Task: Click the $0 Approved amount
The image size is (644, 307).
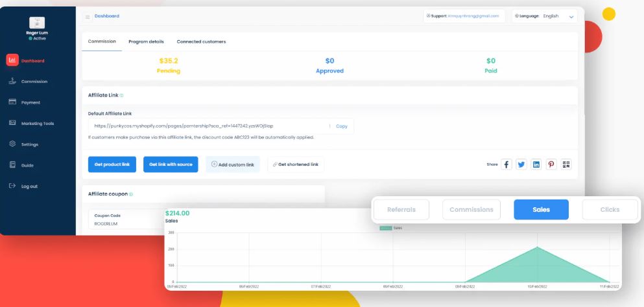Action: [330, 61]
